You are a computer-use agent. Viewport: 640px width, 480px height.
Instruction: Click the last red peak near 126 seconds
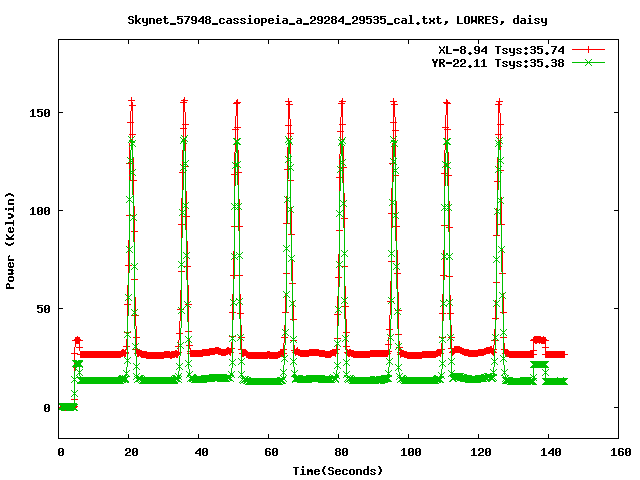click(499, 102)
